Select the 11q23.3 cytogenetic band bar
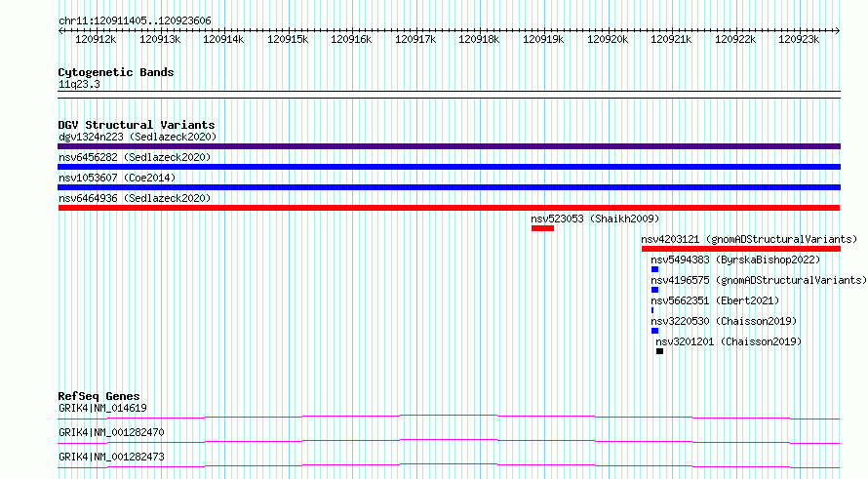Viewport: 868px width, 479px height. coord(449,95)
